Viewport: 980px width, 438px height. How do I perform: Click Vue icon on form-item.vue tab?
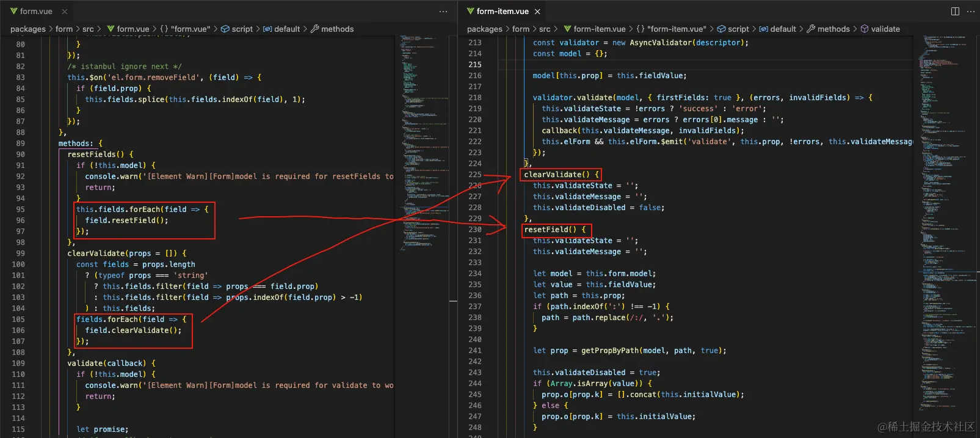pyautogui.click(x=470, y=11)
